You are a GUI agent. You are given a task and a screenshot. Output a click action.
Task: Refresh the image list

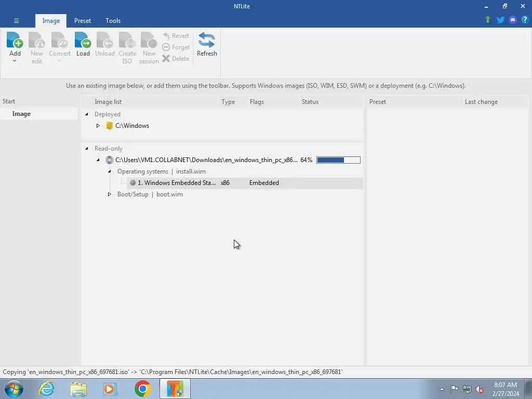pos(207,44)
